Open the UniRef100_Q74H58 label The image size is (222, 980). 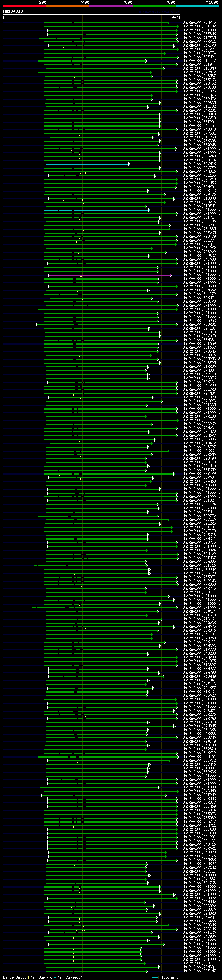click(199, 481)
